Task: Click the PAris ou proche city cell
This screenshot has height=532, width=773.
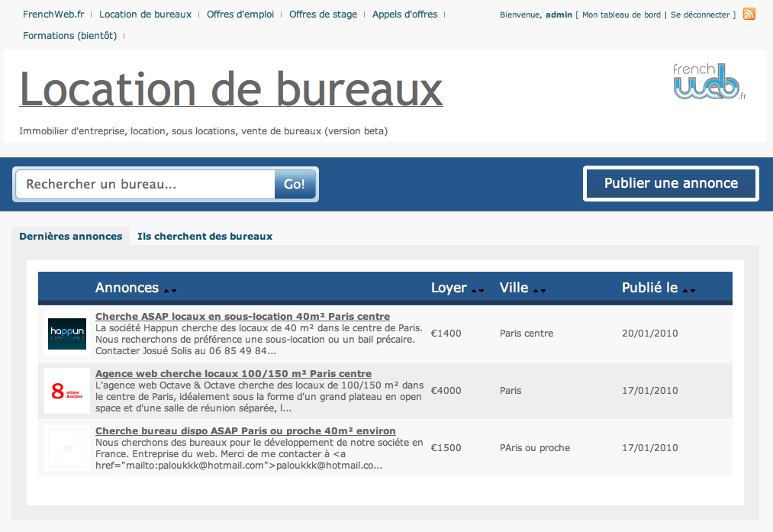Action: click(535, 448)
